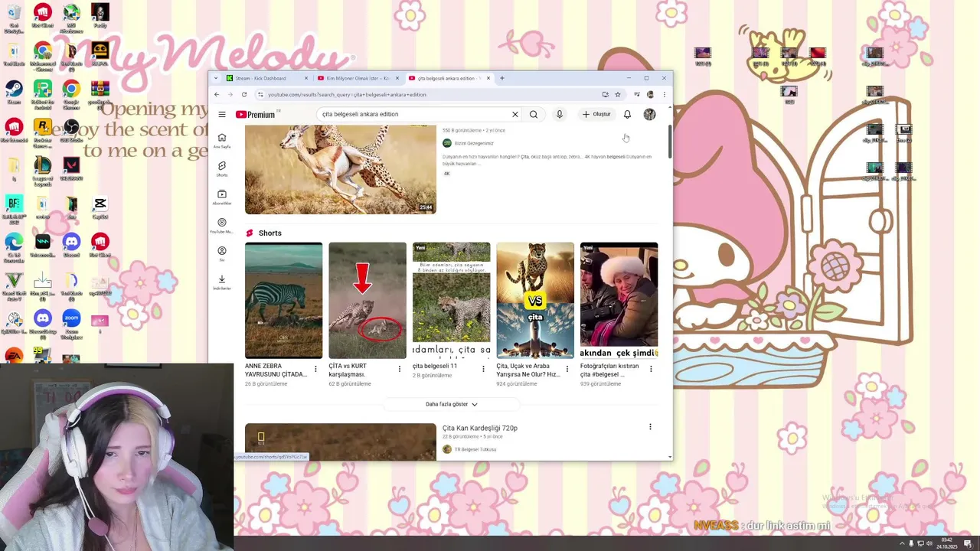Viewport: 980px width, 551px height.
Task: Select Grand Theft Auto V desktop icon
Action: pos(13,286)
